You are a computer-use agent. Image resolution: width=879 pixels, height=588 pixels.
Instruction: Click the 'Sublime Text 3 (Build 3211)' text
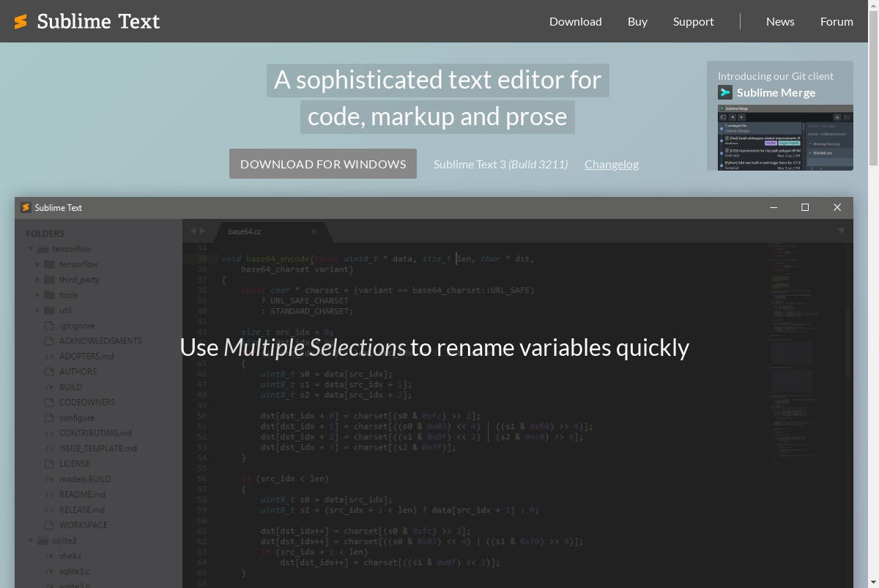pyautogui.click(x=500, y=164)
